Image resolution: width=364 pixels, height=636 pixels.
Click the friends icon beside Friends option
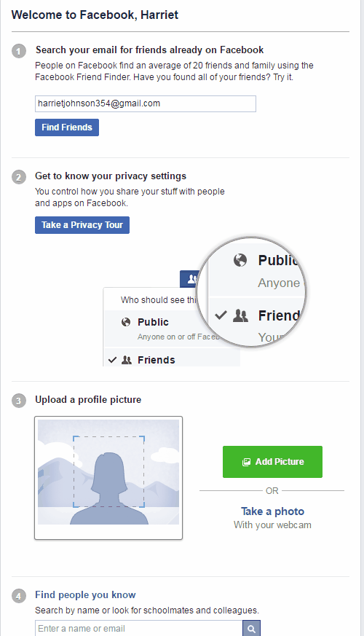(x=127, y=360)
